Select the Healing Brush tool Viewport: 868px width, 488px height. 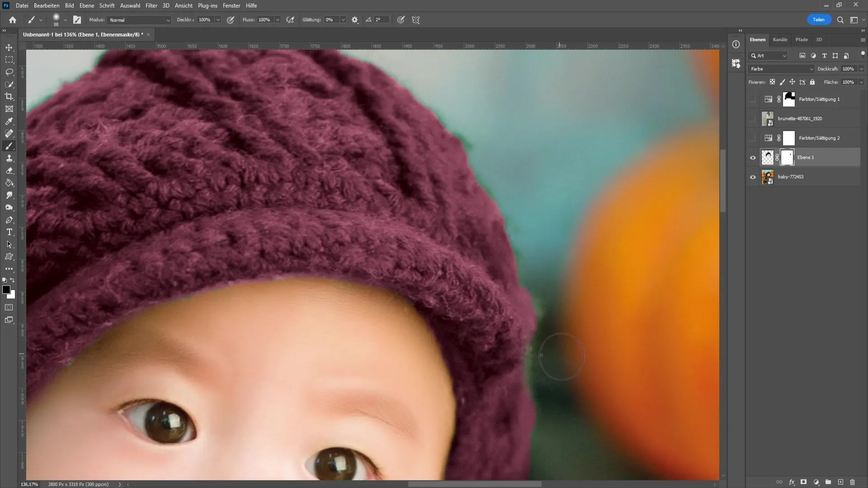pos(9,133)
